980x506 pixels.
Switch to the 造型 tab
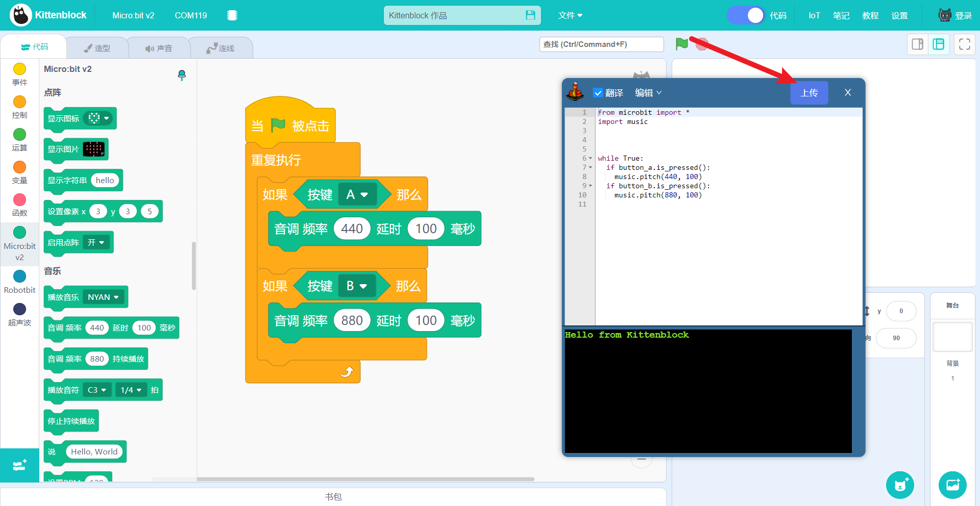pos(97,48)
